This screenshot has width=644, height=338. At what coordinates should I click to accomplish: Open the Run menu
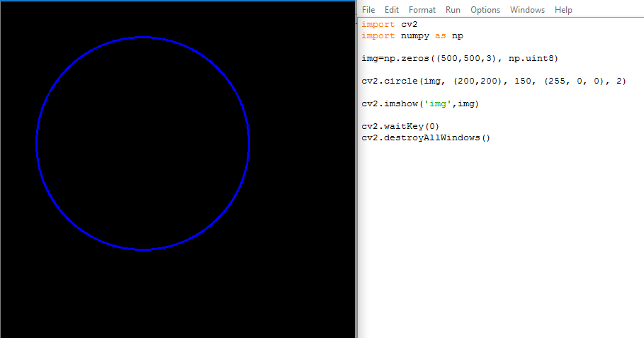(453, 10)
